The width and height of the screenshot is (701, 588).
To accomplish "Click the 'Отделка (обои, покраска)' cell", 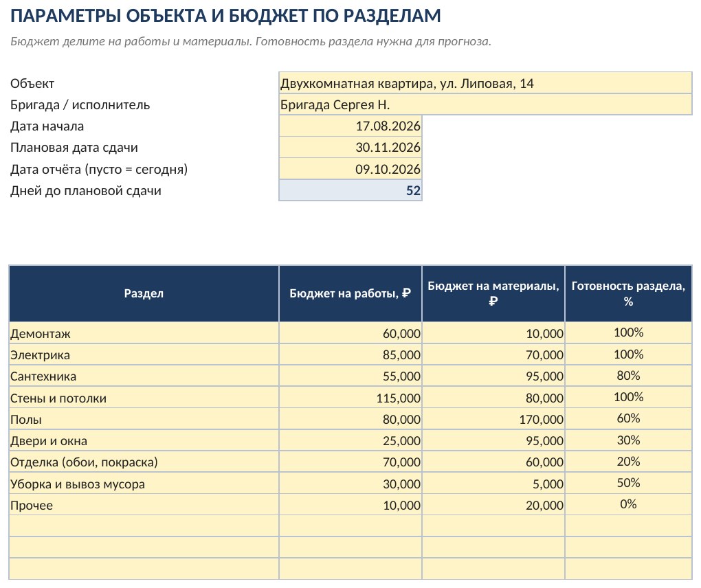I will point(144,462).
